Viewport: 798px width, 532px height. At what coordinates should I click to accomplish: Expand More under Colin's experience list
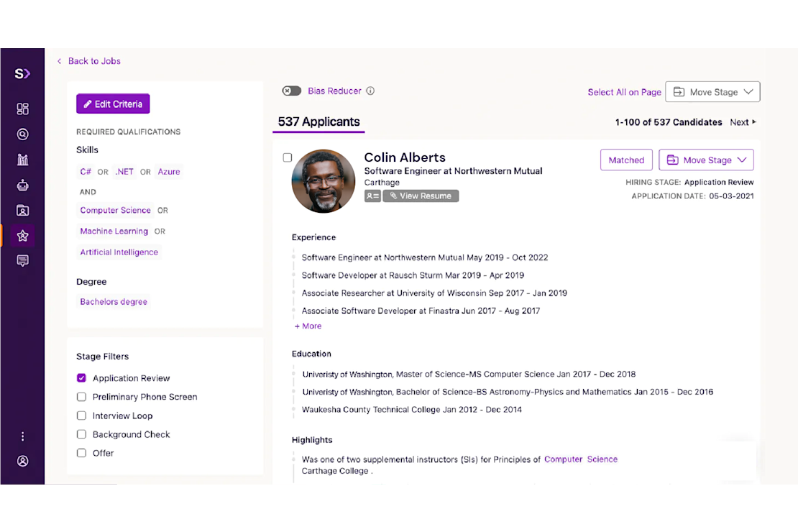(308, 326)
